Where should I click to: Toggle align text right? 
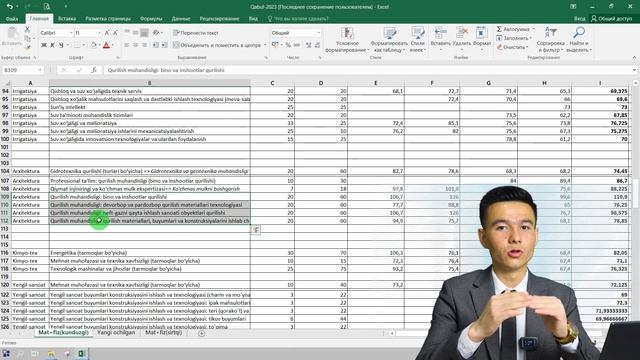pyautogui.click(x=144, y=45)
